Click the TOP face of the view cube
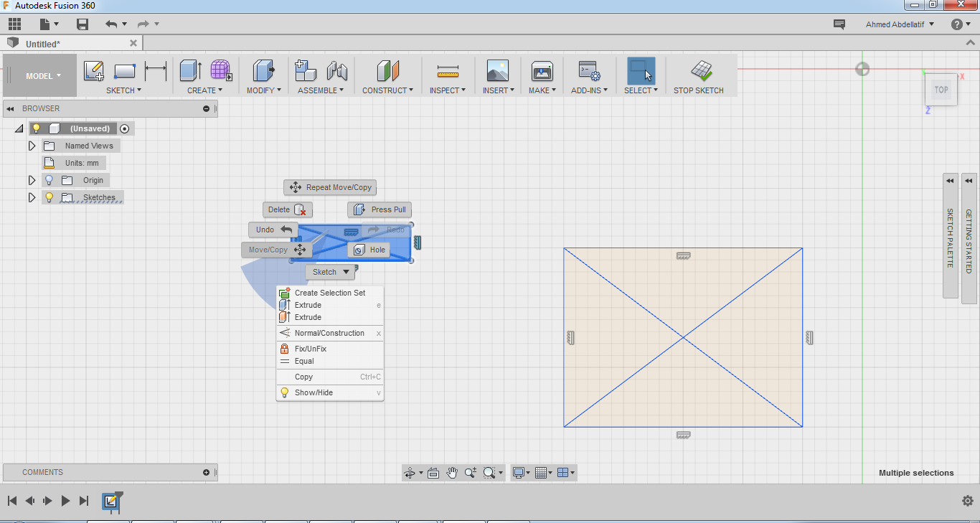 pos(941,90)
